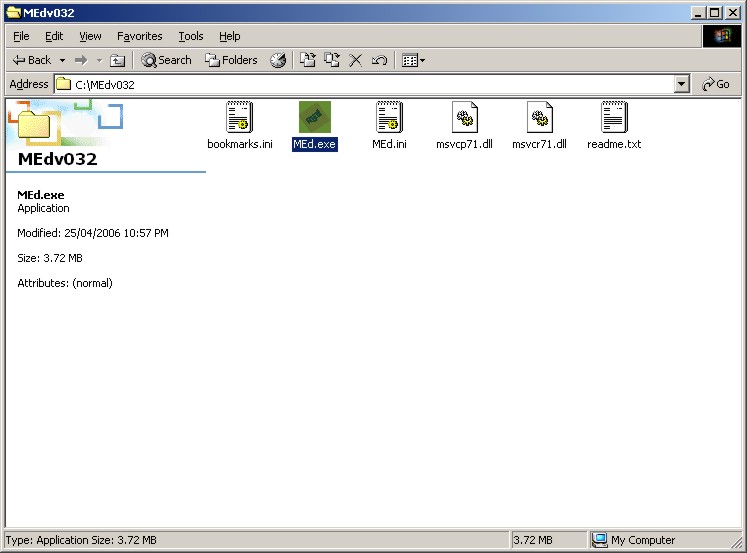Viewport: 747px width, 553px height.
Task: Click the title bar folder icon
Action: click(14, 13)
